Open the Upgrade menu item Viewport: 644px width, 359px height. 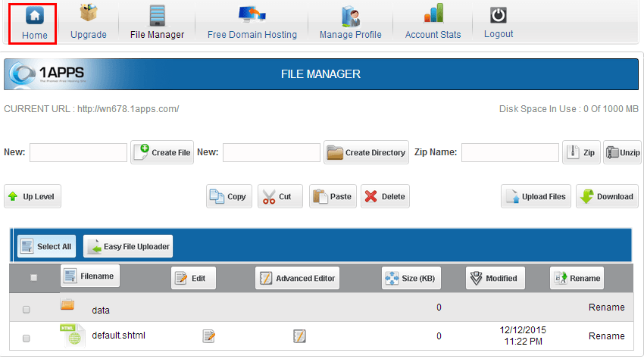coord(89,23)
